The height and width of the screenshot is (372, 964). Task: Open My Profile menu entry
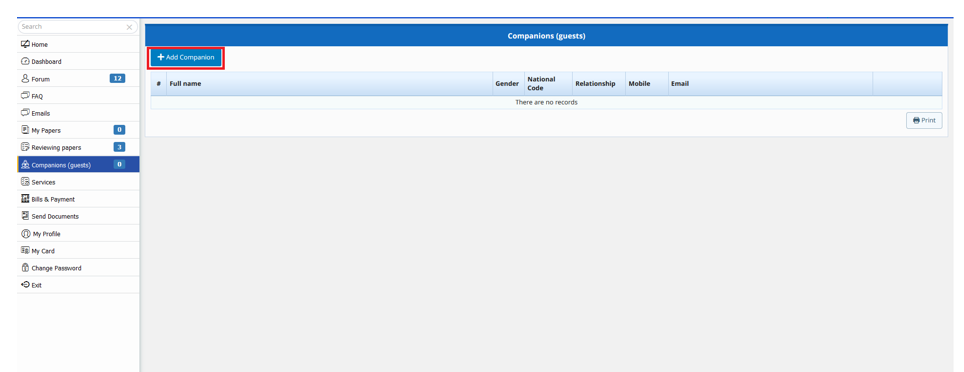pos(78,234)
